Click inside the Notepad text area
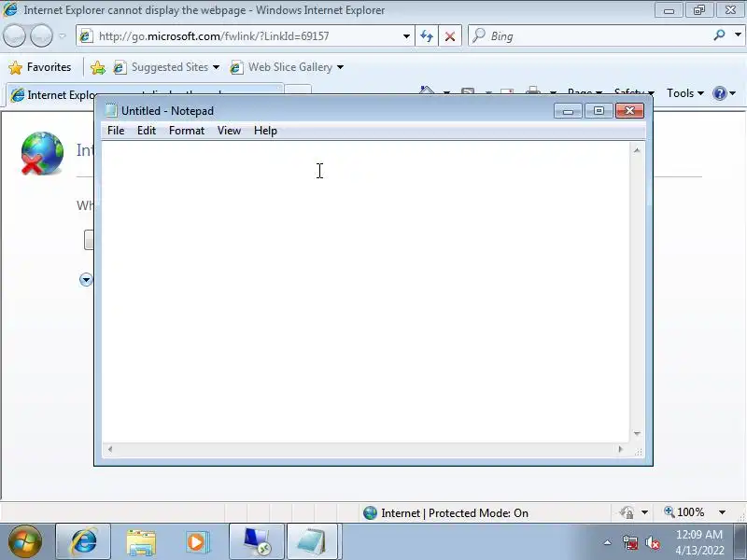Screen dimensions: 747x560 coord(365,292)
